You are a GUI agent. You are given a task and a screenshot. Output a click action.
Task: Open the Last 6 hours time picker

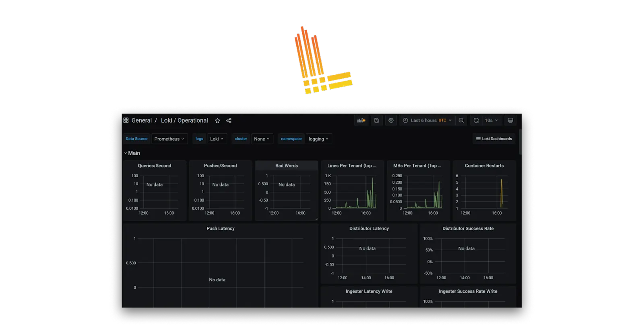coord(427,120)
